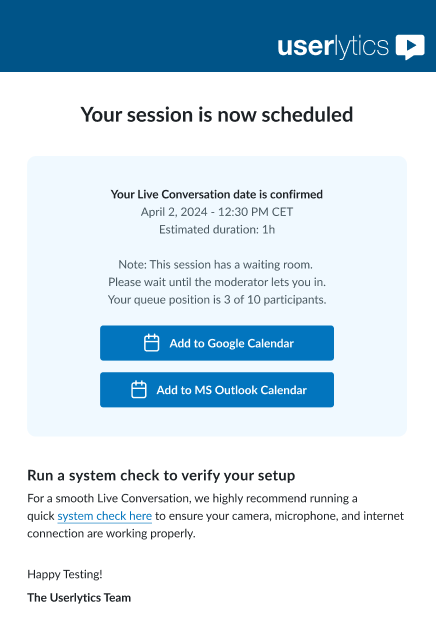Viewport: 436px width, 632px height.
Task: Click the Happy Testing! sign-off text
Action: 65,574
